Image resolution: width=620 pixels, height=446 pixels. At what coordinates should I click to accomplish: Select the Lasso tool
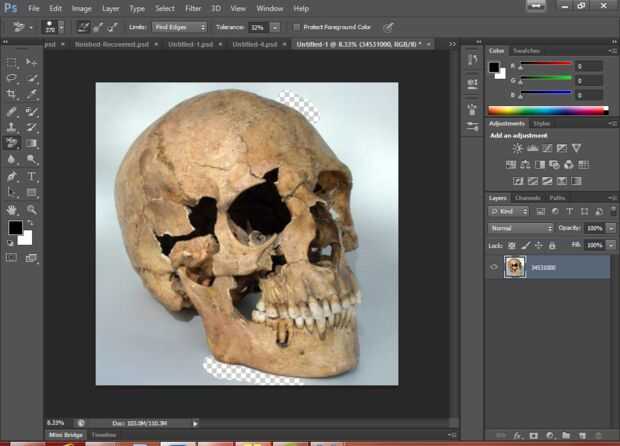(11, 78)
